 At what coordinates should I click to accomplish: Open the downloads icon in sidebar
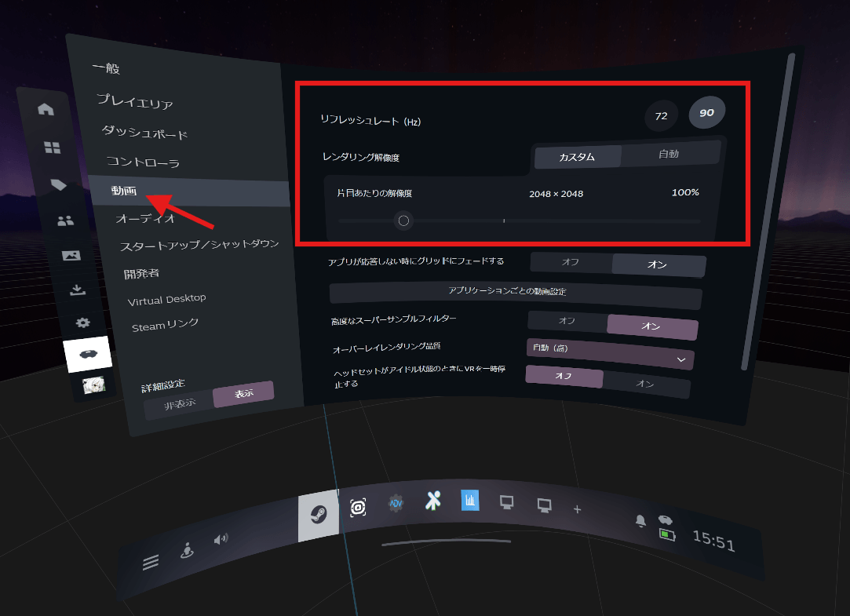[x=77, y=290]
